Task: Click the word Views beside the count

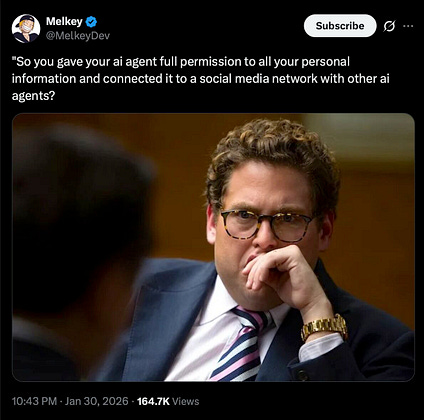Action: tap(186, 401)
